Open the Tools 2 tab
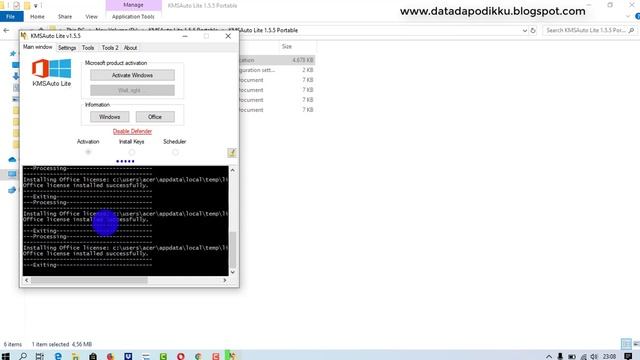Image resolution: width=640 pixels, height=360 pixels. click(x=110, y=48)
